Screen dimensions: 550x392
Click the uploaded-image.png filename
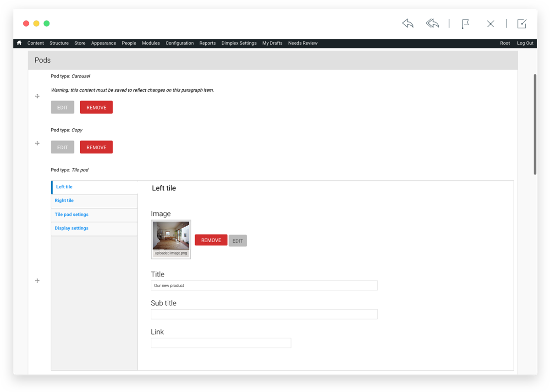[171, 253]
